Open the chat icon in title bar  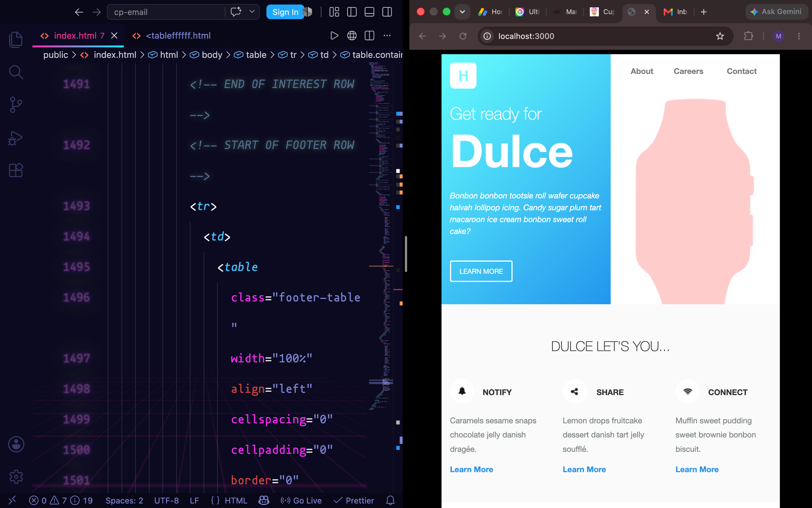coord(236,12)
